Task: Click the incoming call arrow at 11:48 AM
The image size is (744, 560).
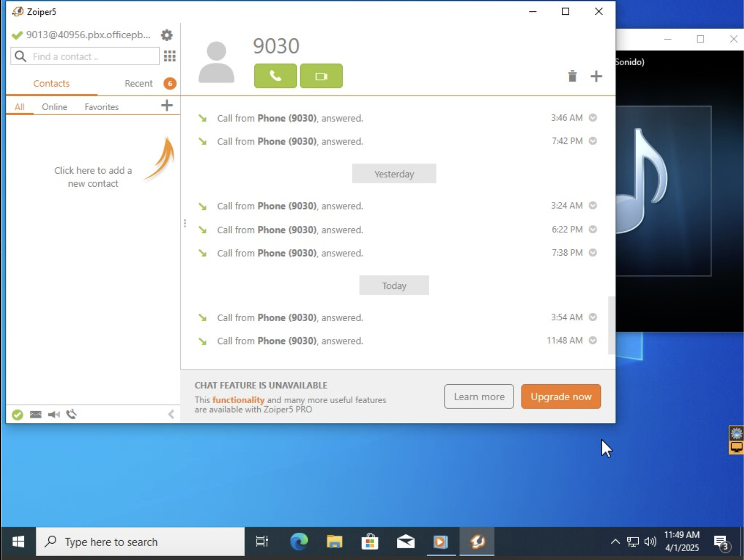Action: pos(203,341)
